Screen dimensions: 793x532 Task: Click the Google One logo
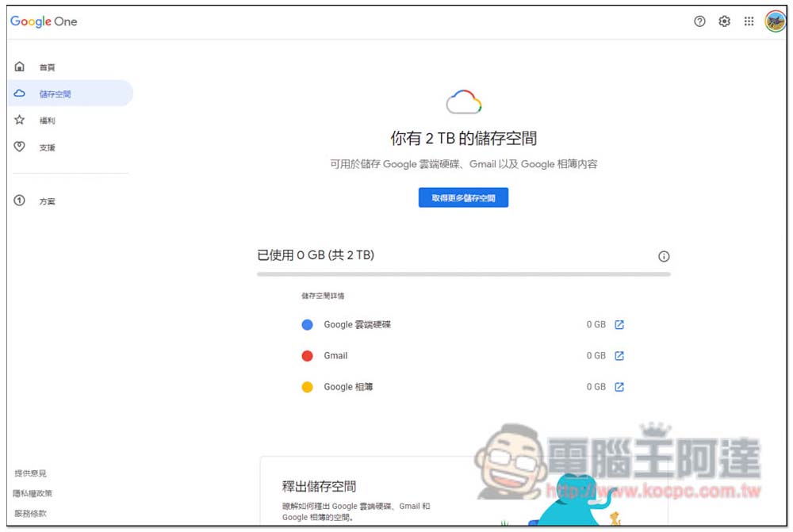pos(44,21)
